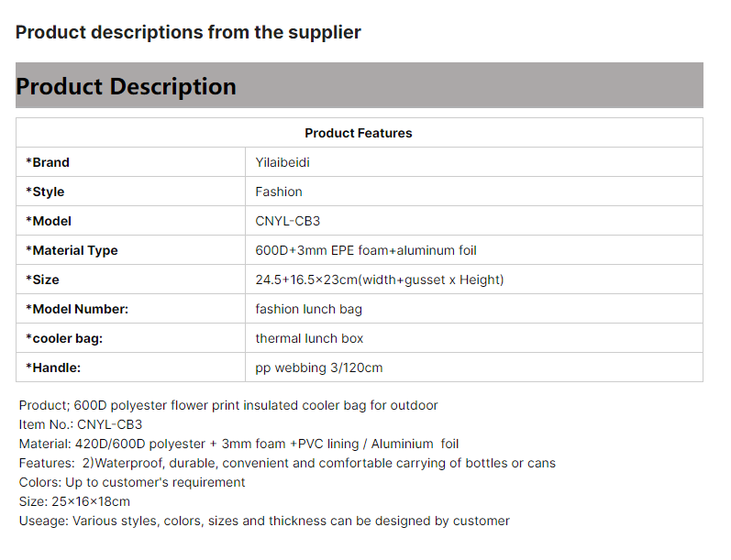Click the 'fashion lunch bag' value
This screenshot has height=560, width=731.
(x=308, y=309)
